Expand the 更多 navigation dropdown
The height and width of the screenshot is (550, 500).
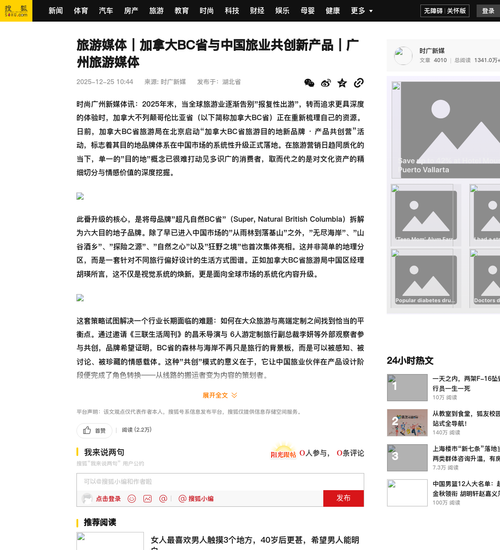coord(361,11)
